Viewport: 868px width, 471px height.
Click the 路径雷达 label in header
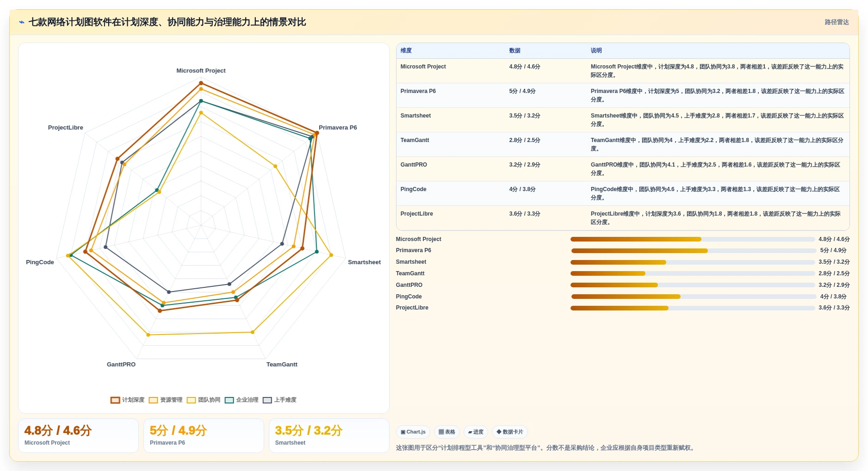click(837, 22)
